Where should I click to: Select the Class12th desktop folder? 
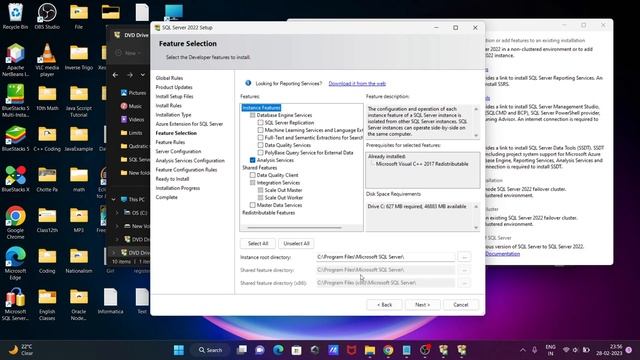click(47, 220)
